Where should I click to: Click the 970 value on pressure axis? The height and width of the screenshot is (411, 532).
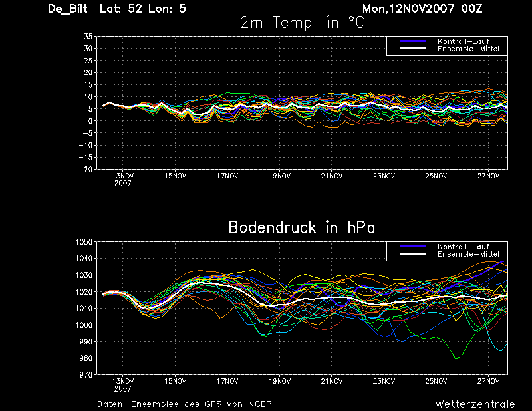click(86, 374)
